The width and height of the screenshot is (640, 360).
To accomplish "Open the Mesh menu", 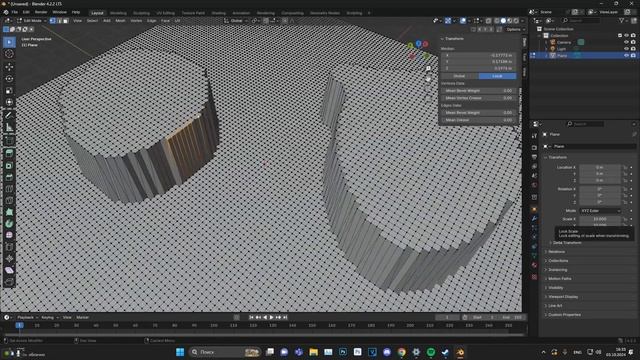I will (x=120, y=20).
